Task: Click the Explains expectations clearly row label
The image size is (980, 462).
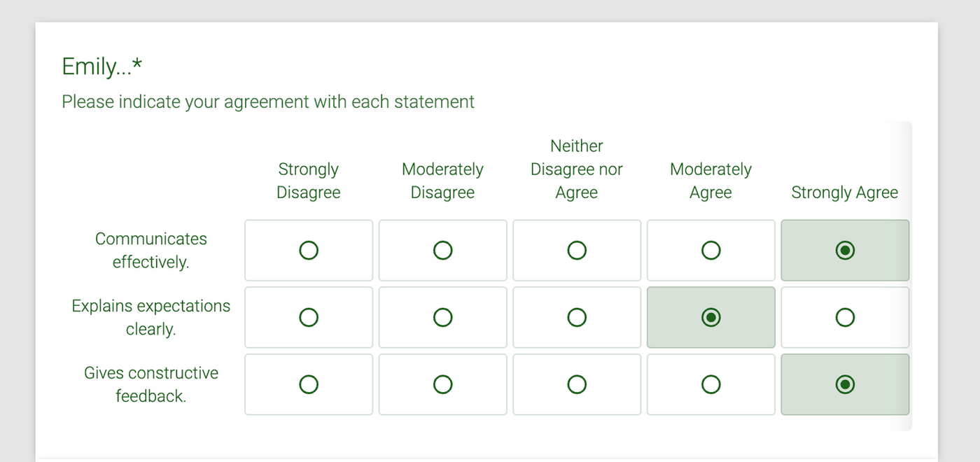Action: pos(151,317)
